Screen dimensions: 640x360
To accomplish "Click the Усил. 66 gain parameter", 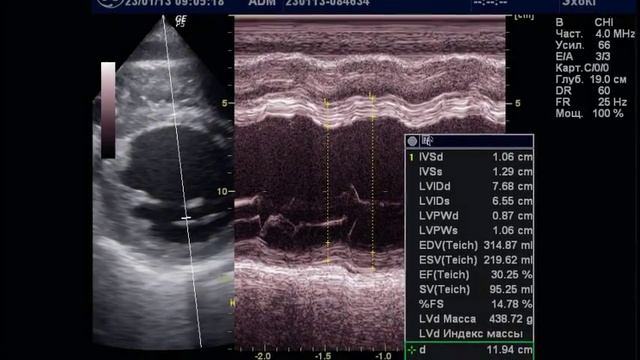I will click(582, 45).
